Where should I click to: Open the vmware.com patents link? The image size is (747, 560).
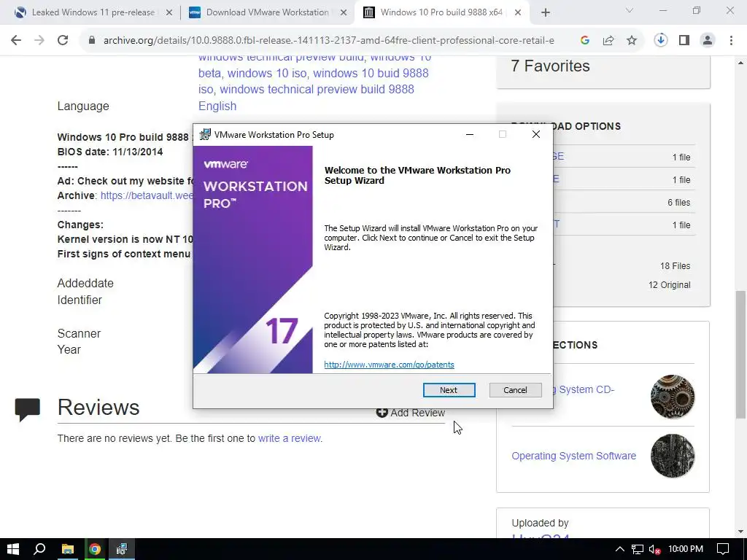click(389, 365)
